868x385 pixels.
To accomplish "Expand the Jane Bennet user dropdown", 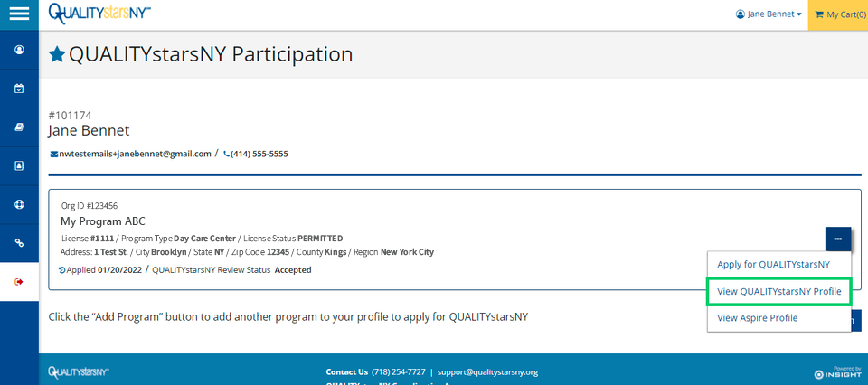I will [769, 14].
